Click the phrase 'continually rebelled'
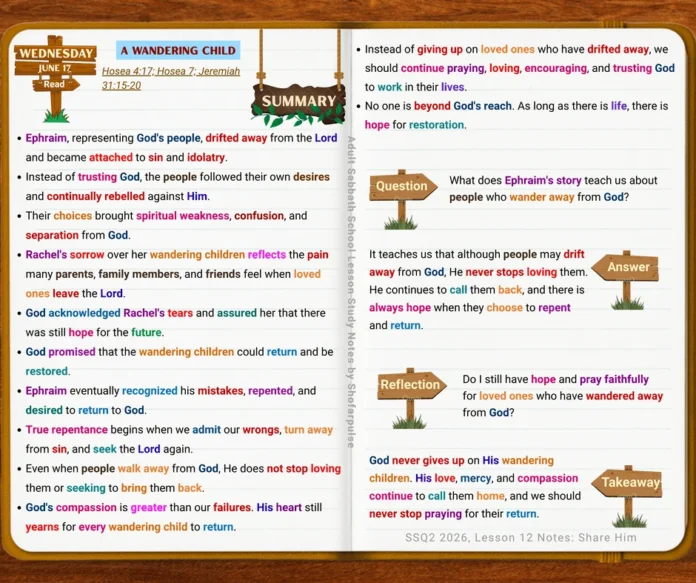This screenshot has width=696, height=583. coord(95,196)
